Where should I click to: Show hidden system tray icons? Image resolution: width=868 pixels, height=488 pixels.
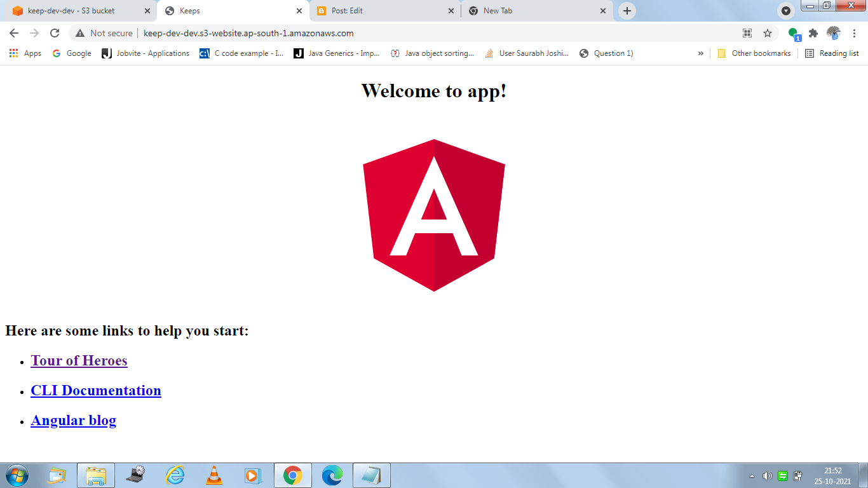(x=752, y=475)
